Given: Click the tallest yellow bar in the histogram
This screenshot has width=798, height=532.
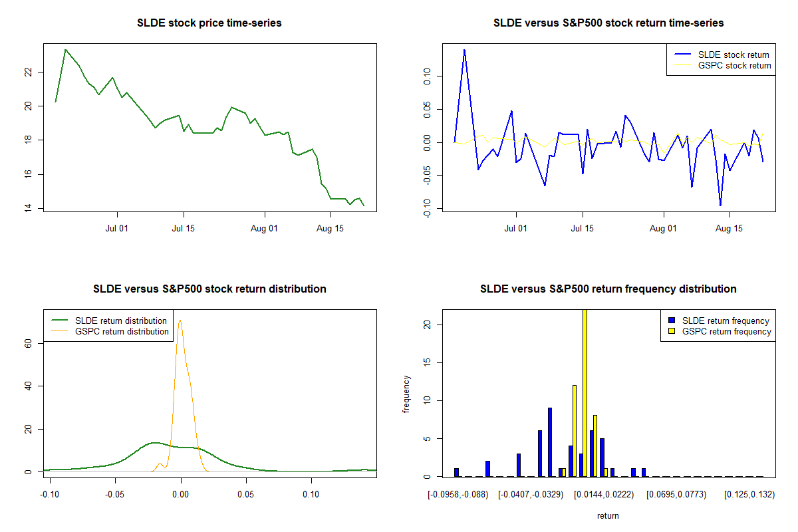Looking at the screenshot, I should click(x=585, y=392).
